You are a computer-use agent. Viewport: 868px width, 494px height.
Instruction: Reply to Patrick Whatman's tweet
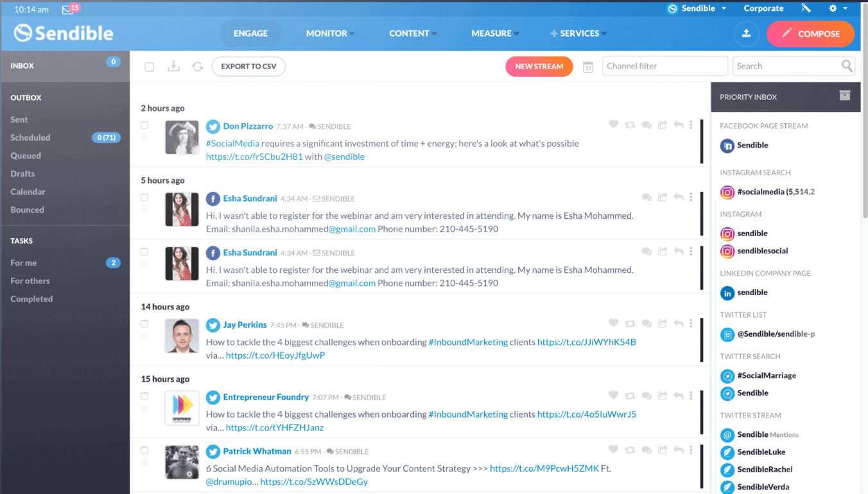pos(679,450)
